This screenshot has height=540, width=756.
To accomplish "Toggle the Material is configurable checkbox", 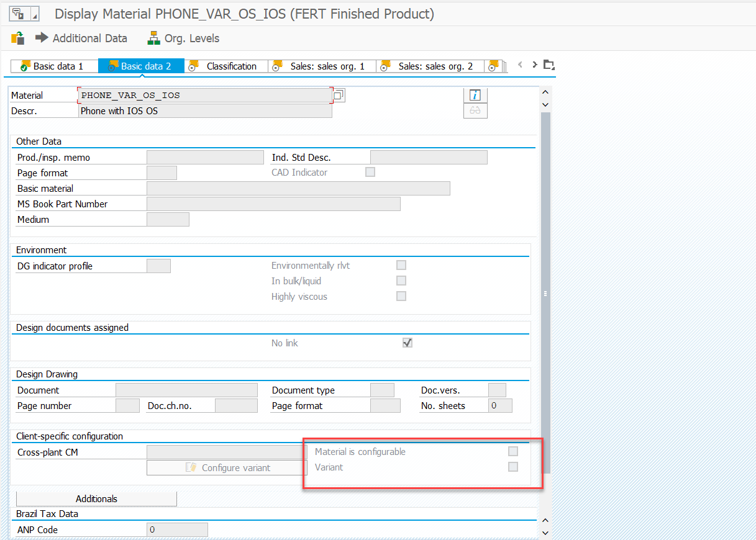I will 513,451.
